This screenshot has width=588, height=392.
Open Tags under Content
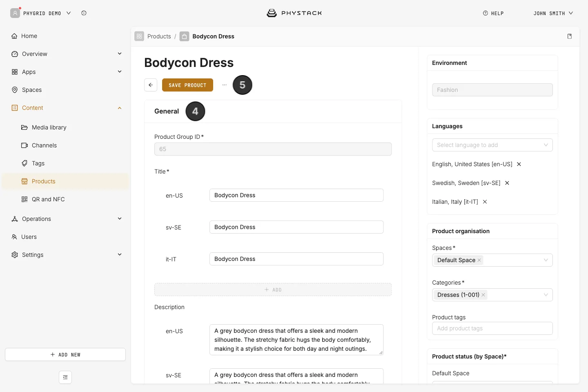pos(65,163)
